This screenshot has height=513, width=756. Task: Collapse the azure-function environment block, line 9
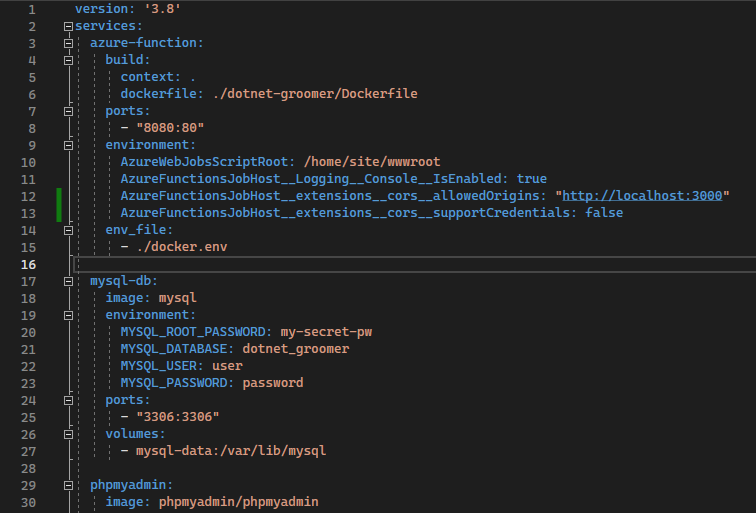click(x=68, y=146)
